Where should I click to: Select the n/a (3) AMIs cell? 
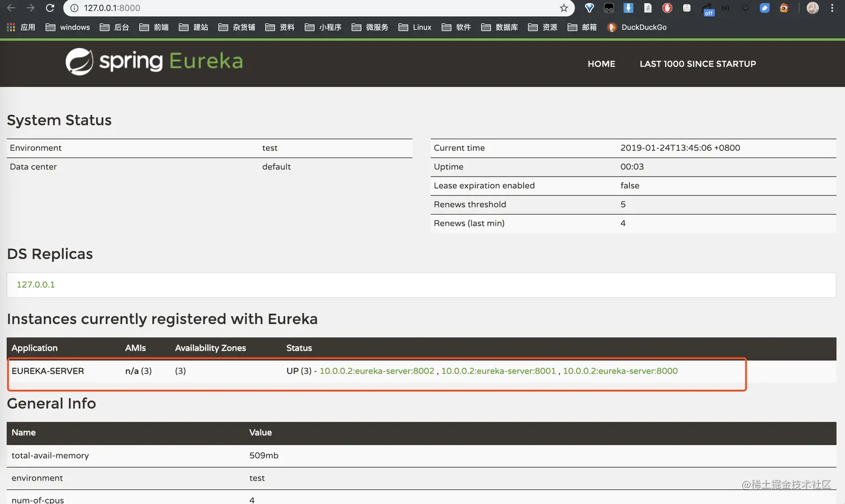point(138,371)
